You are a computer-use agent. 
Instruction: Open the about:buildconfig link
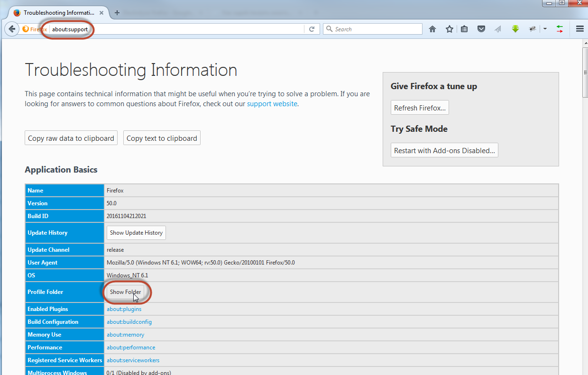(x=129, y=321)
